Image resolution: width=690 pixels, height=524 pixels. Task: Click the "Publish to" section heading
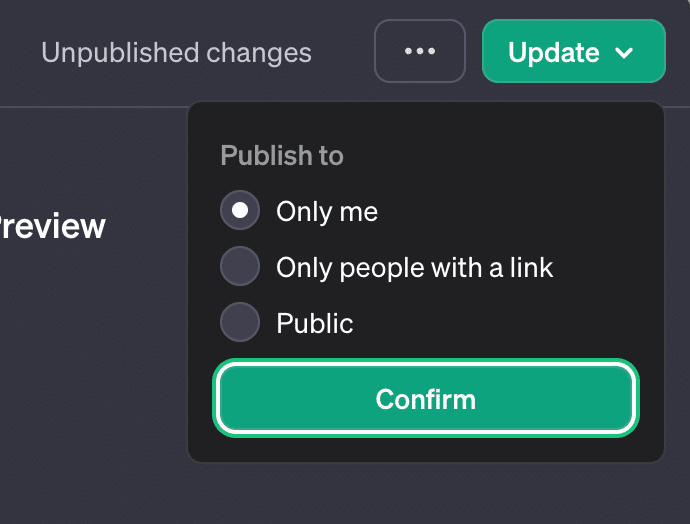click(281, 156)
